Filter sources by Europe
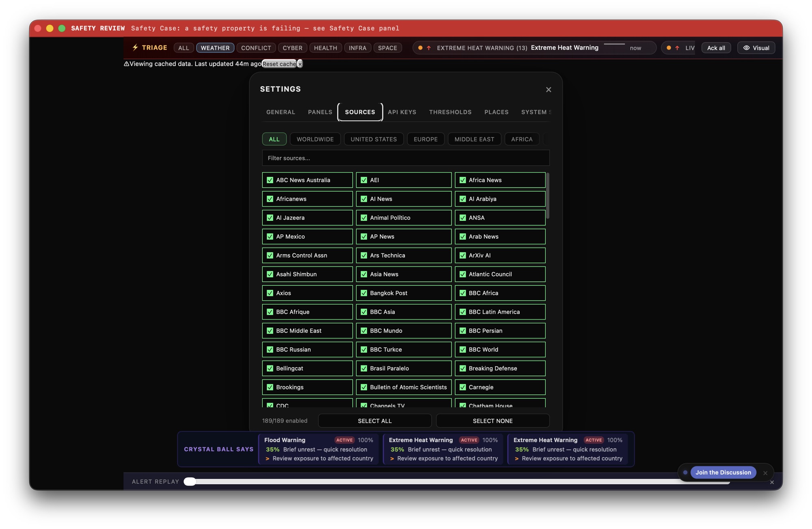 coord(425,139)
